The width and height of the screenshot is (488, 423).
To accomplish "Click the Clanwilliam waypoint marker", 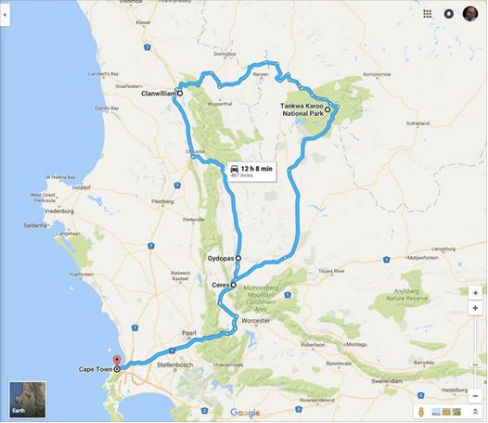I will [180, 93].
